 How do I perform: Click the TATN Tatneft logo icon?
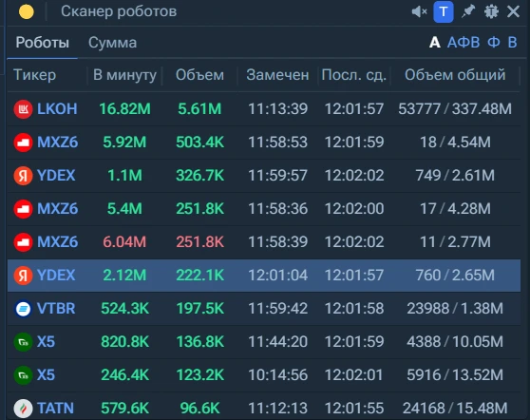click(23, 409)
